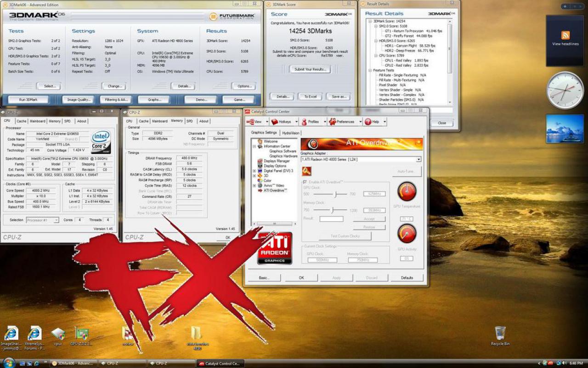Viewport: 588px width, 368px height.
Task: Click the Run 3DMark button
Action: tap(28, 99)
